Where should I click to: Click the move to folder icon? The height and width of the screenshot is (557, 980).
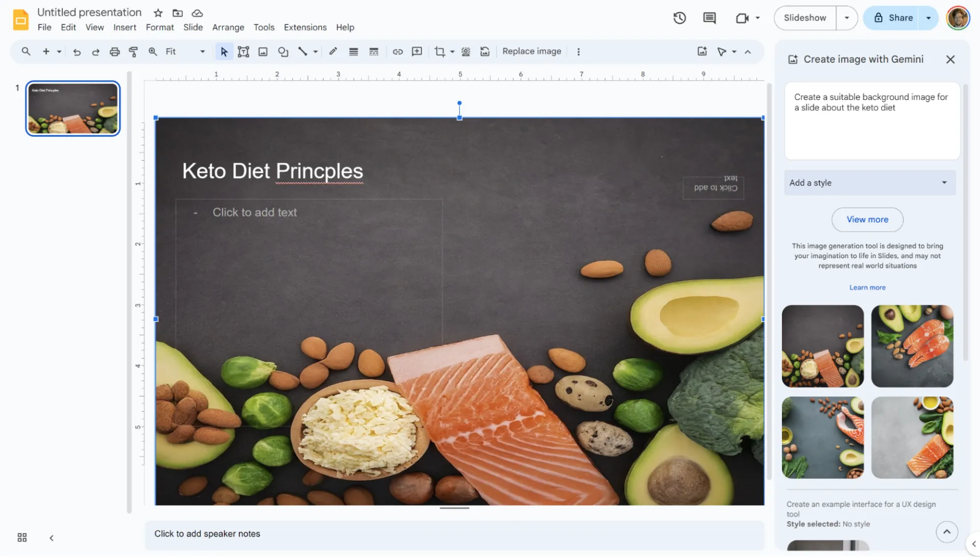point(178,13)
